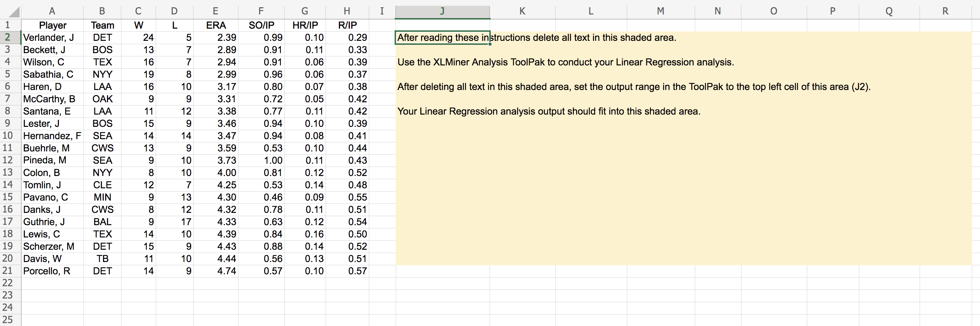Select the "McCarthy, B" player cell
This screenshot has height=326, width=980.
pos(52,99)
